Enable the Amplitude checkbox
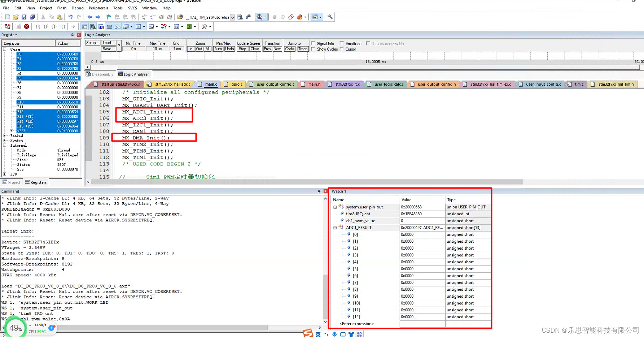This screenshot has height=337, width=644. pyautogui.click(x=342, y=44)
